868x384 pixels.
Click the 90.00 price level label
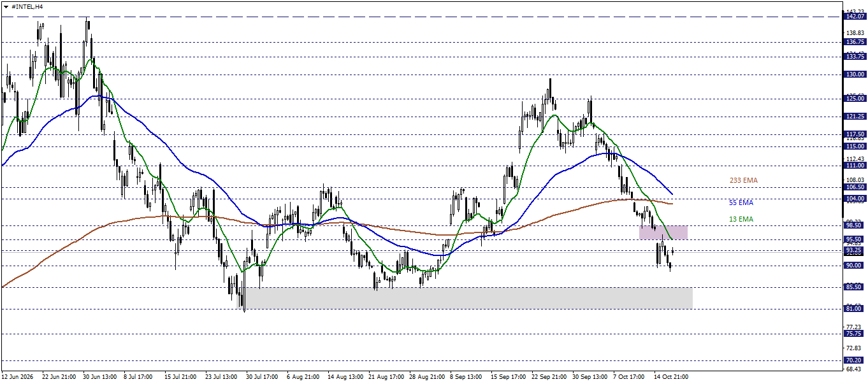click(854, 266)
